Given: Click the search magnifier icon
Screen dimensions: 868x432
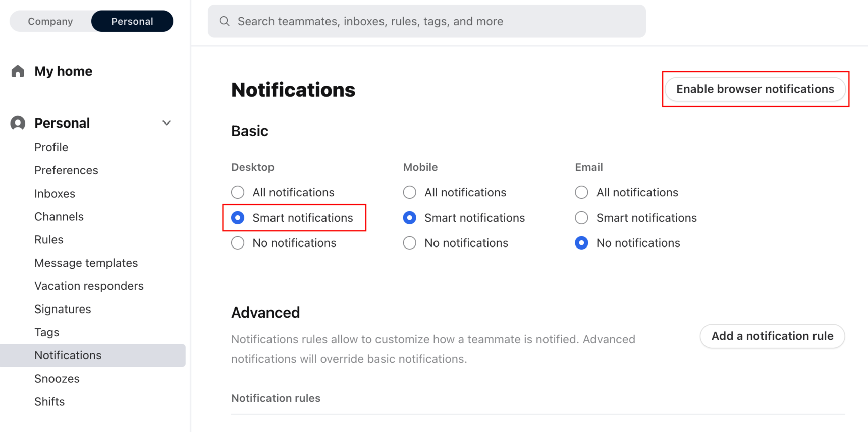Looking at the screenshot, I should point(225,21).
